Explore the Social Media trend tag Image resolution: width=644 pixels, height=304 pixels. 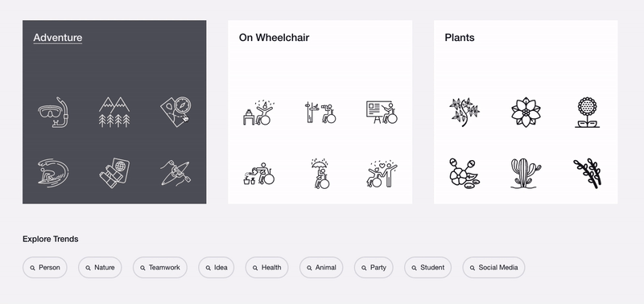click(493, 268)
